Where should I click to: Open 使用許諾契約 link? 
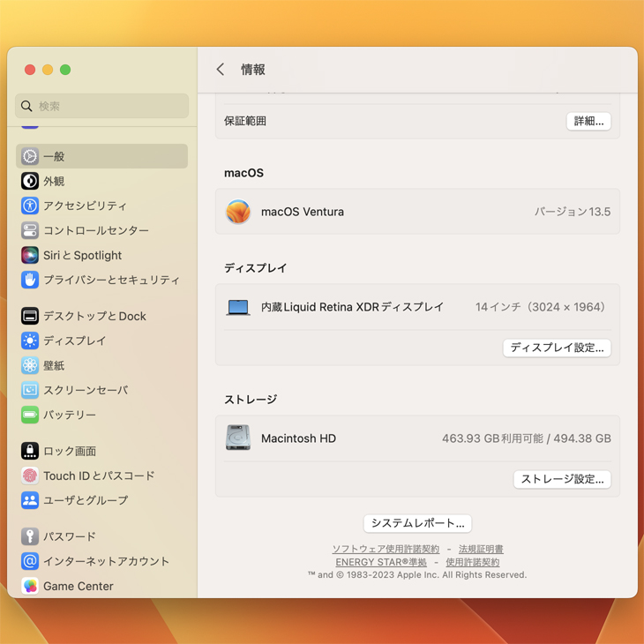473,562
